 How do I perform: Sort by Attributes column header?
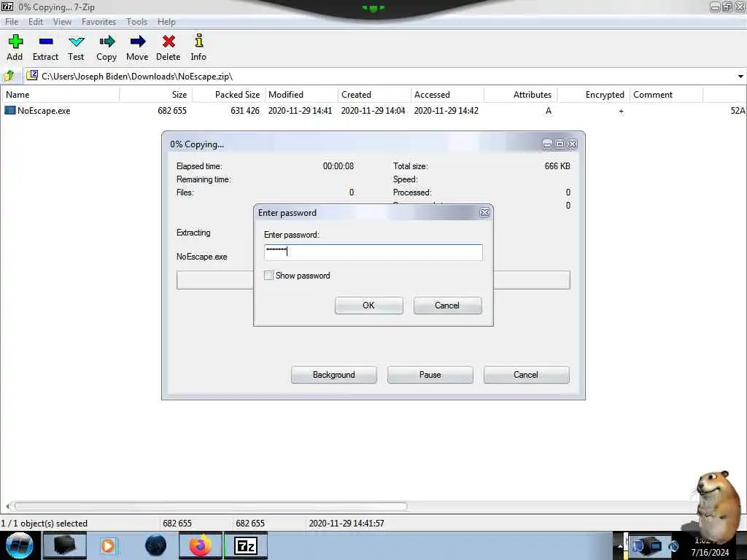coord(520,95)
